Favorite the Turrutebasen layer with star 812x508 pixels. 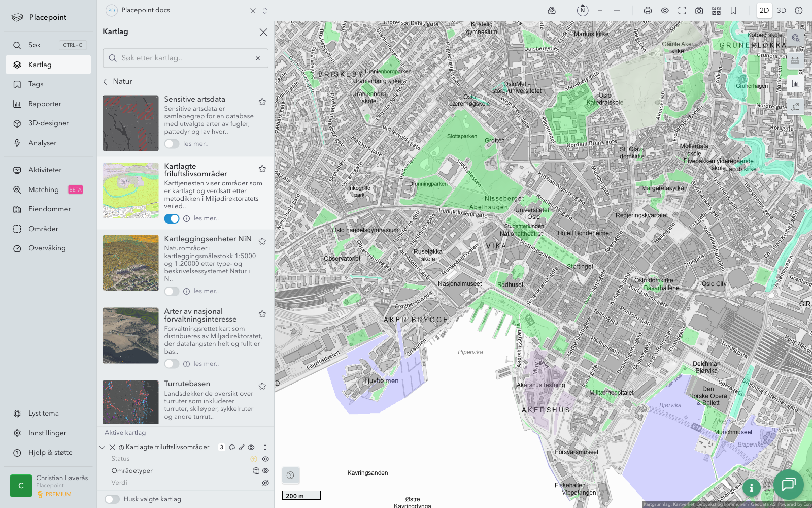tap(262, 386)
